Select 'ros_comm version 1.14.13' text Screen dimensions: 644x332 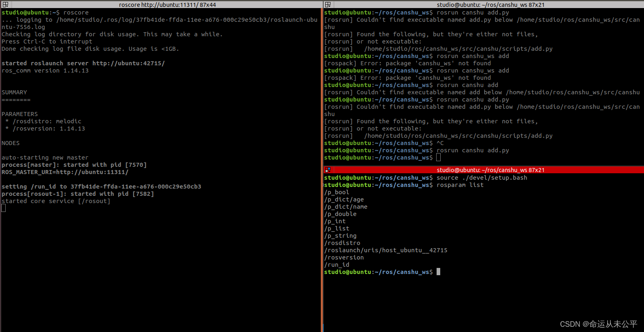[x=45, y=71]
